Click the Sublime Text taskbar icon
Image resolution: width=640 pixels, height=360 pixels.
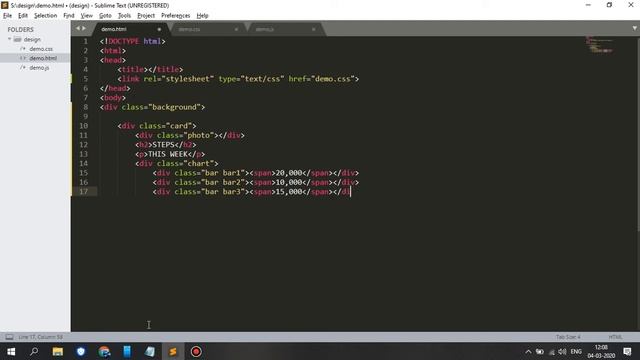point(173,351)
